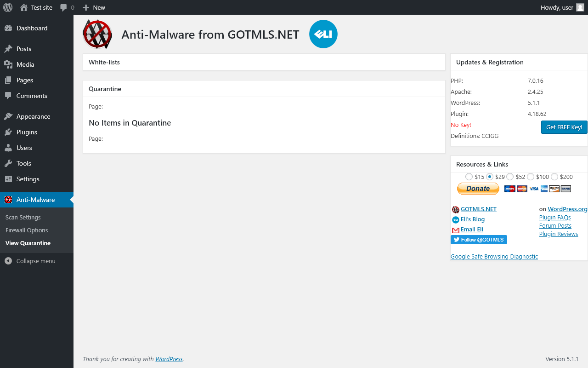Select the $52 donation amount
This screenshot has height=368, width=588.
(510, 177)
